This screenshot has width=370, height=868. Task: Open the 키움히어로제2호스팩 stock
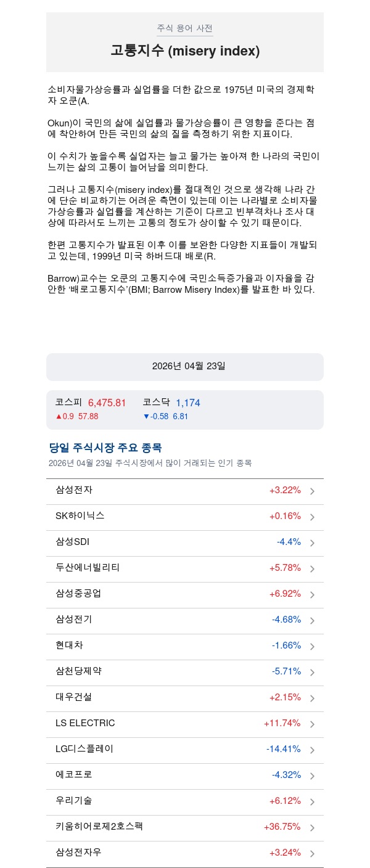(99, 827)
